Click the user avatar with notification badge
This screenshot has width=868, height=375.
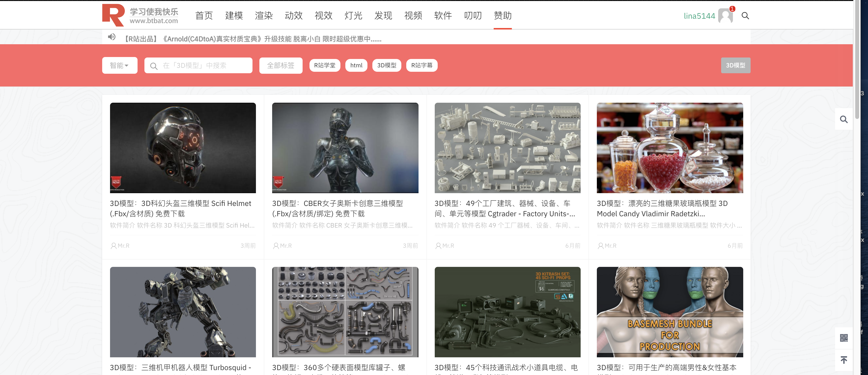pyautogui.click(x=726, y=15)
